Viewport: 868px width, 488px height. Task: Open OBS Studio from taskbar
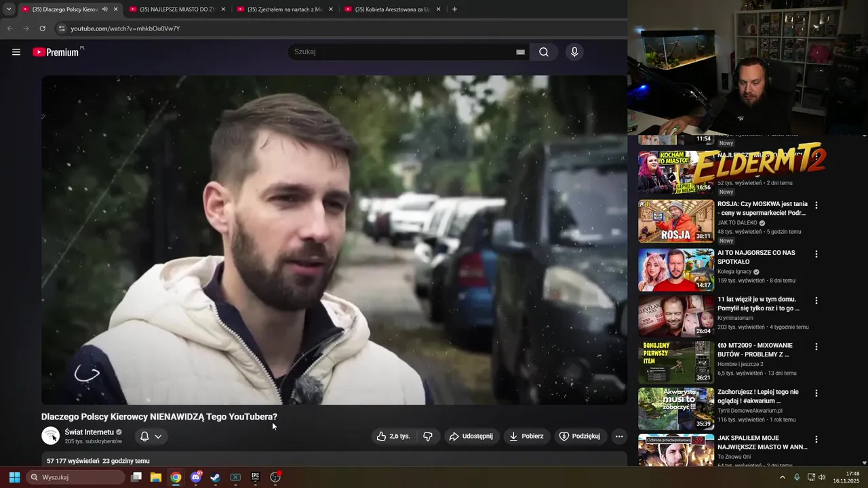275,477
